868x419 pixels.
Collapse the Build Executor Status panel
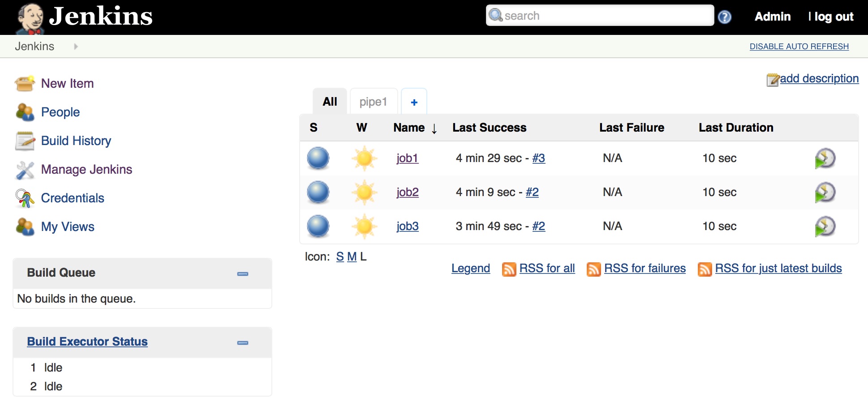pos(243,343)
